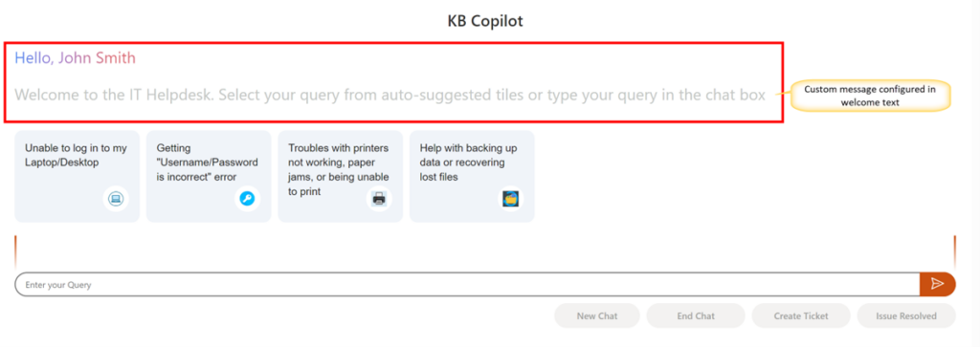Click the yellow custom message callout
Viewport: 980px width, 347px height.
870,96
